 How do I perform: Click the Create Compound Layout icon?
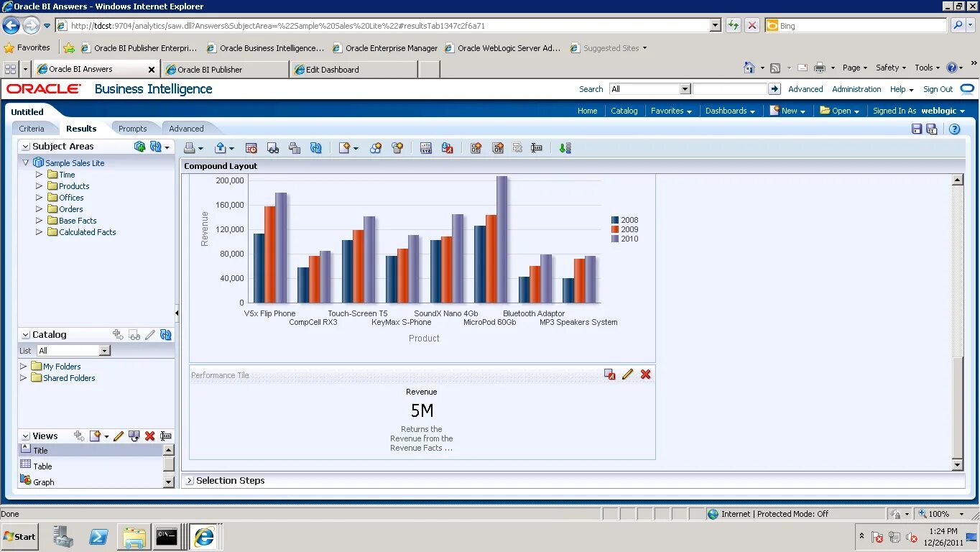click(x=476, y=148)
